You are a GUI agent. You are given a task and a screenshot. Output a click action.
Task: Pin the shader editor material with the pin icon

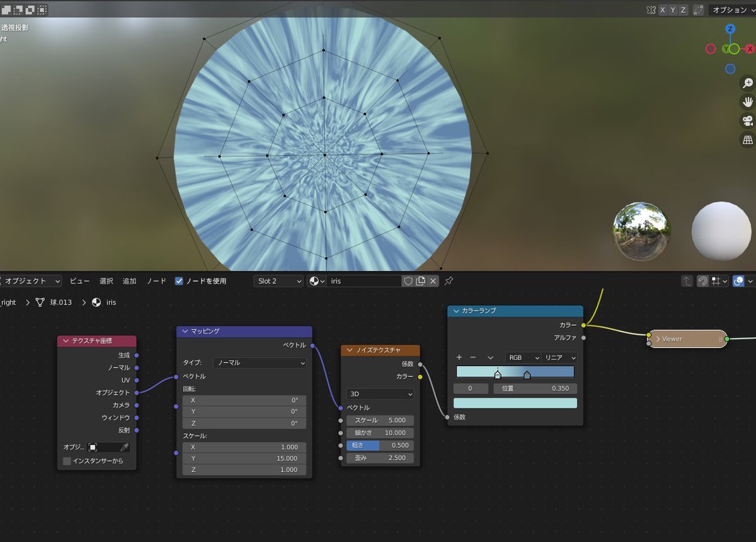click(449, 280)
